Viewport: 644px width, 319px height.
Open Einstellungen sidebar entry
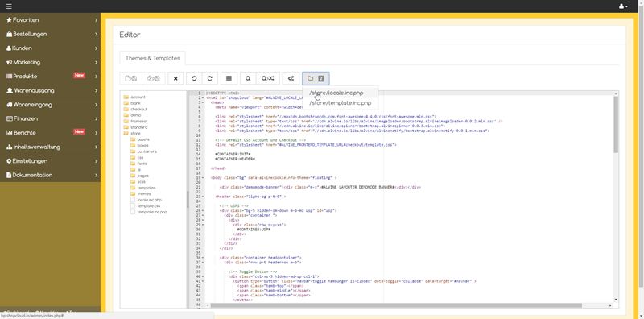coord(50,161)
